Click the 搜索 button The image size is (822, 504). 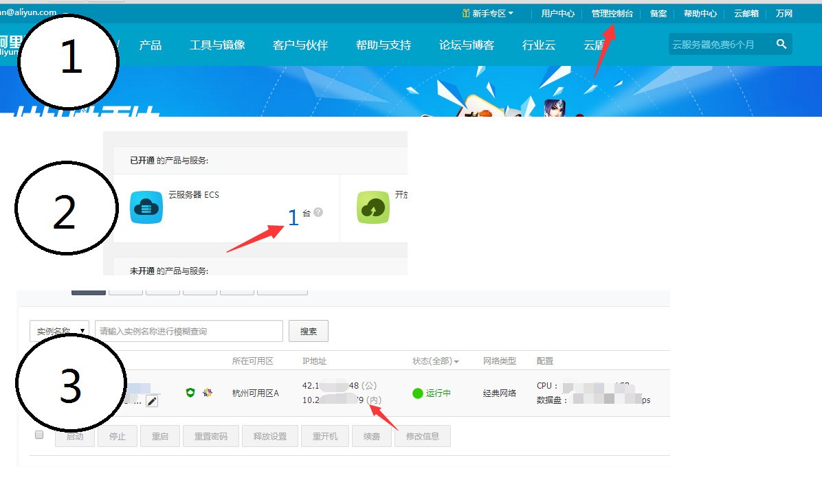[x=308, y=331]
